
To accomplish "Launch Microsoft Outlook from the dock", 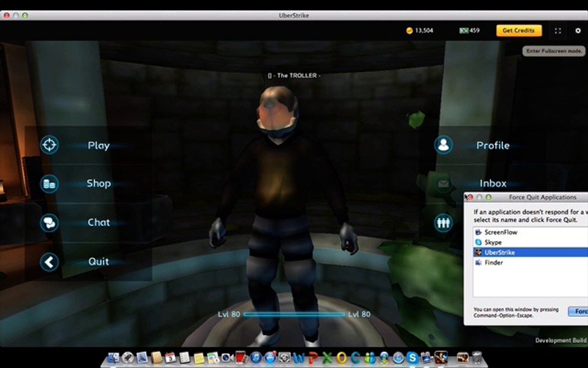I will click(x=341, y=357).
